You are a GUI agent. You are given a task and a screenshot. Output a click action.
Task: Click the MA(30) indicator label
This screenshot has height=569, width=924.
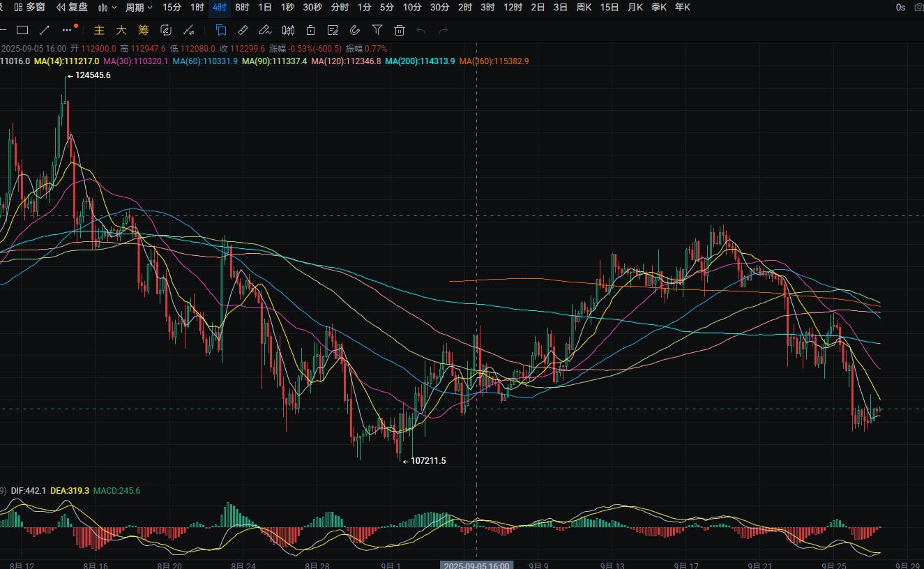[x=135, y=61]
